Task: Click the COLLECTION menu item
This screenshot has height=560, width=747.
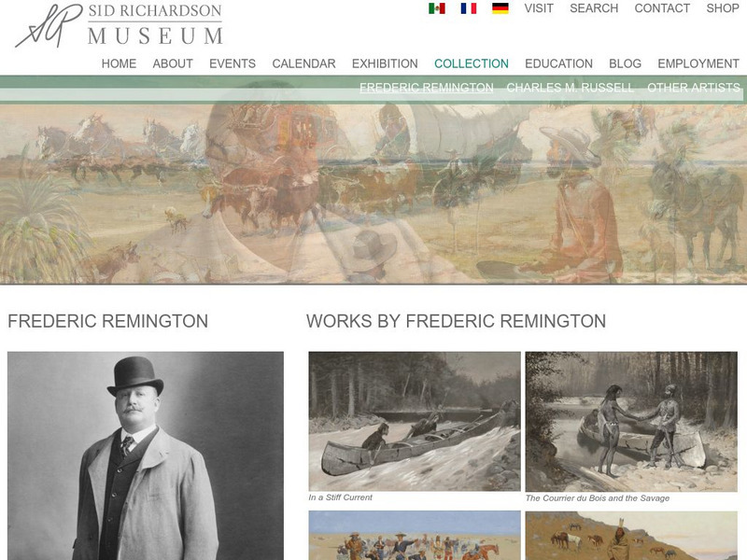Action: pyautogui.click(x=472, y=63)
